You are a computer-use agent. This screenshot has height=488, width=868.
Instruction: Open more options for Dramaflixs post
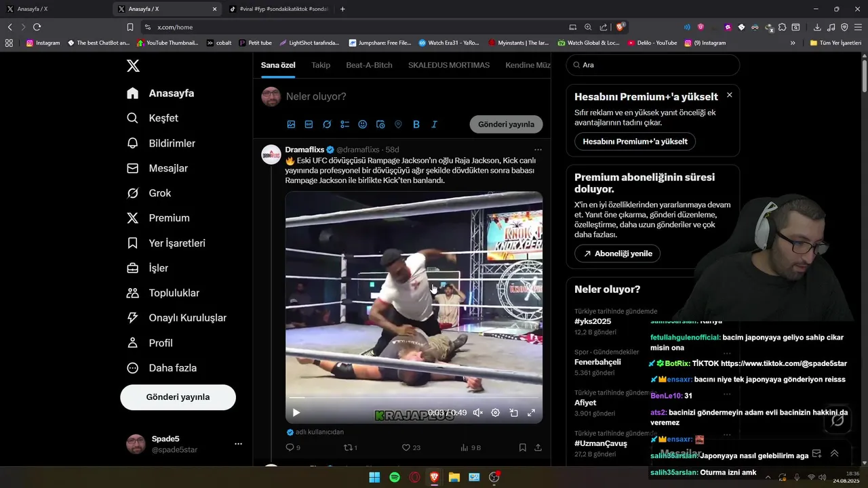point(538,150)
